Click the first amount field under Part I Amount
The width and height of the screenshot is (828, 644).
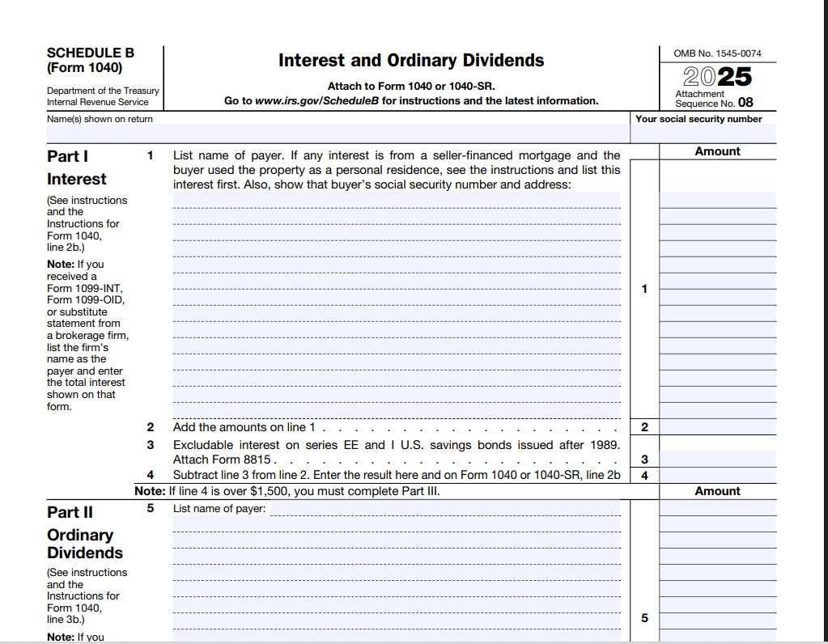tap(717, 200)
